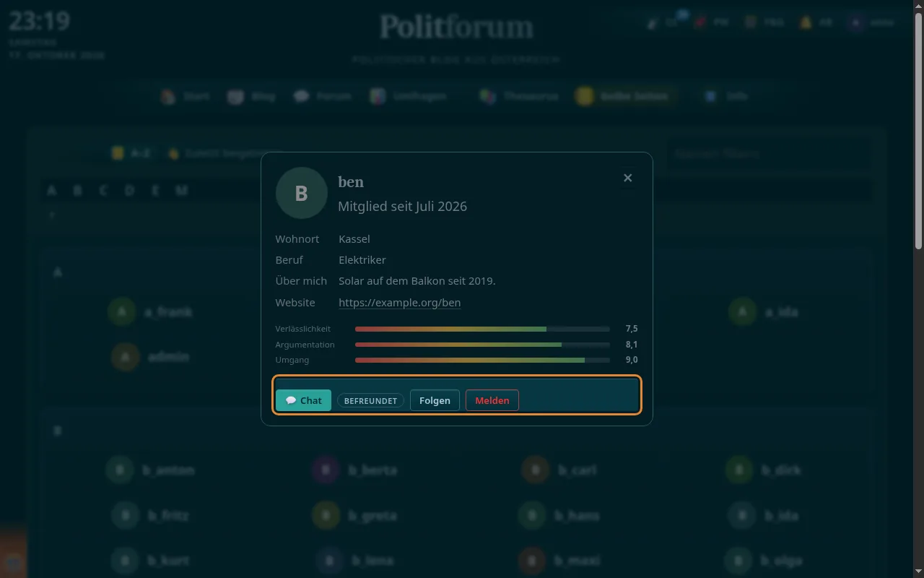Open b_dirk's avatar in the member list
This screenshot has width=924, height=578.
pyautogui.click(x=739, y=470)
